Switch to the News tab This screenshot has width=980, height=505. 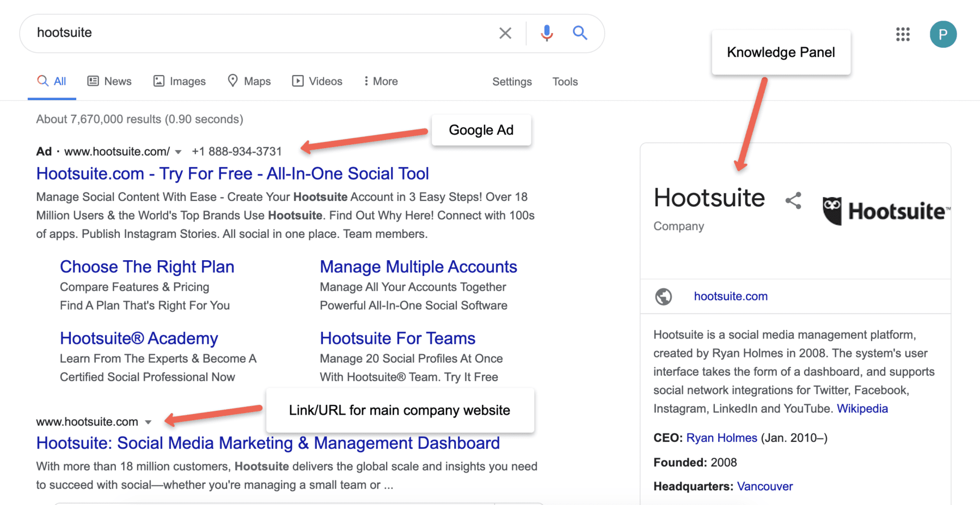click(109, 81)
